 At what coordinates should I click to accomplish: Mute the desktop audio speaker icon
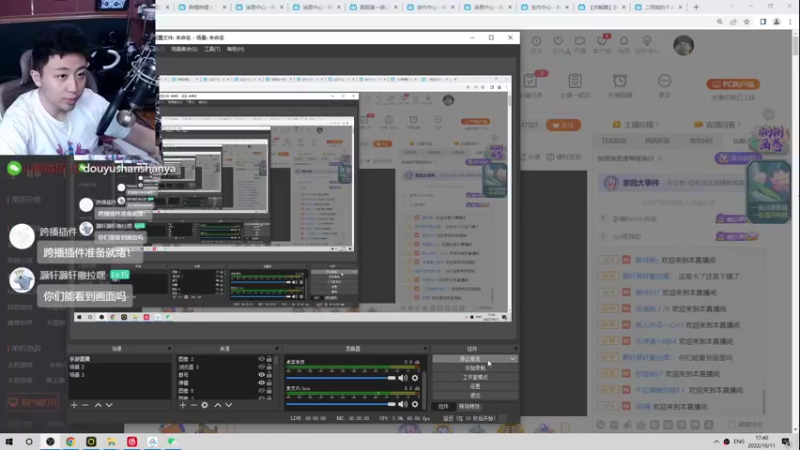[403, 378]
